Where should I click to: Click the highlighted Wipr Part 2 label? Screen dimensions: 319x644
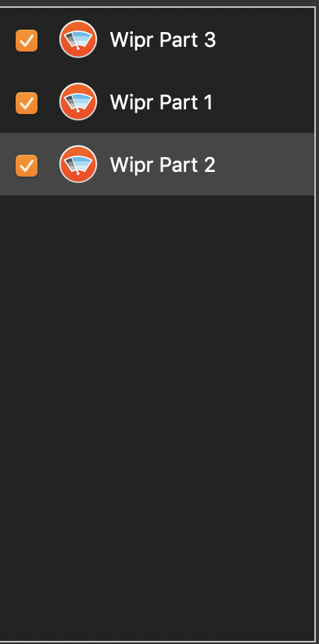(163, 165)
